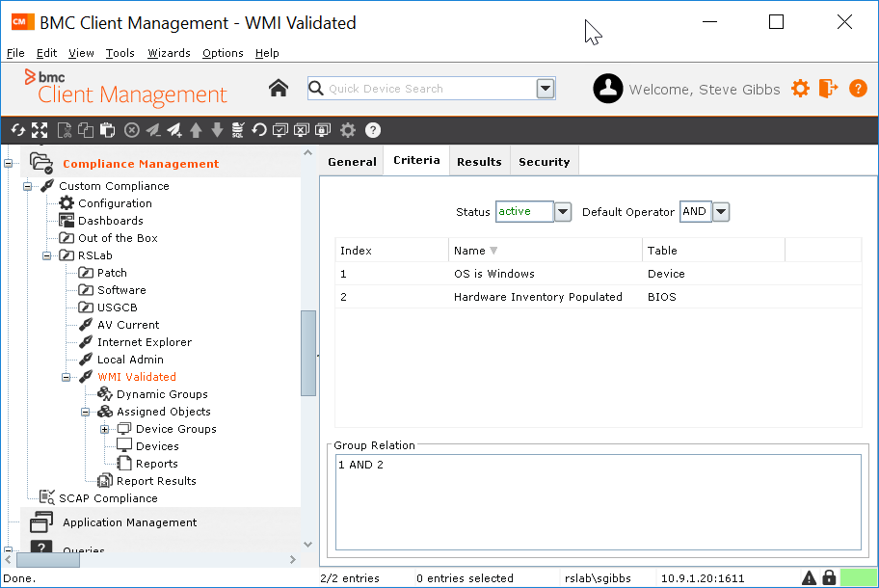The width and height of the screenshot is (879, 588).
Task: Click the expand-all arrows toolbar icon
Action: pos(40,130)
